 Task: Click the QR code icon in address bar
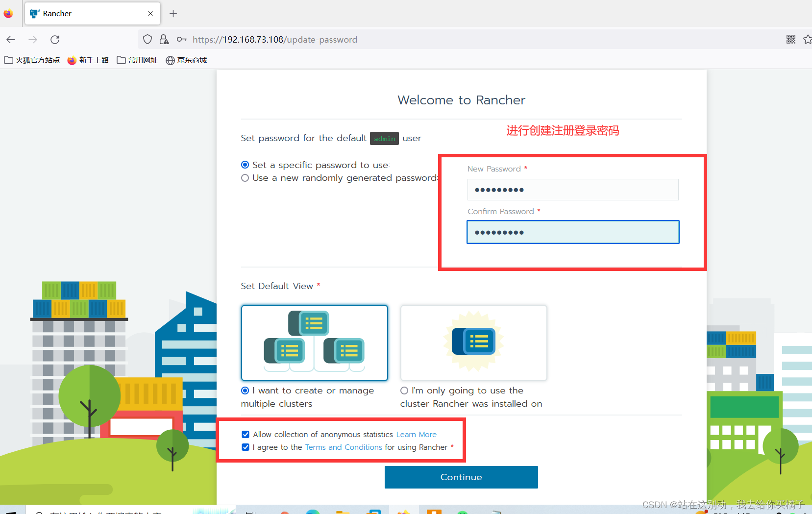click(790, 40)
